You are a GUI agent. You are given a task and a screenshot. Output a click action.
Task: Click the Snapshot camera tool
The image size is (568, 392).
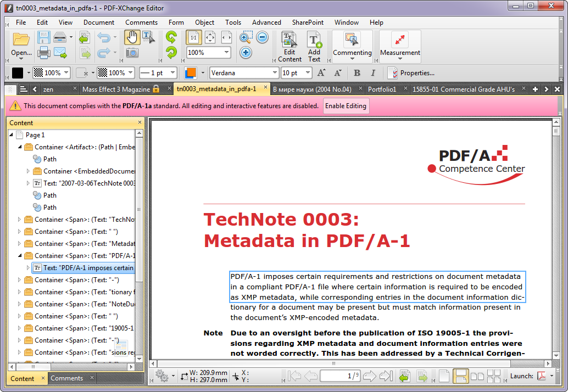pos(132,53)
